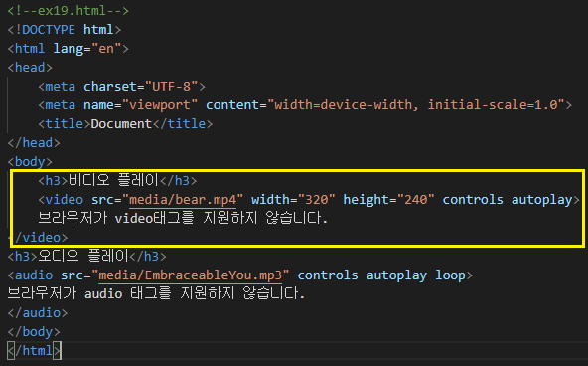This screenshot has width=588, height=366.
Task: Click the opening audio tag name
Action: point(34,275)
